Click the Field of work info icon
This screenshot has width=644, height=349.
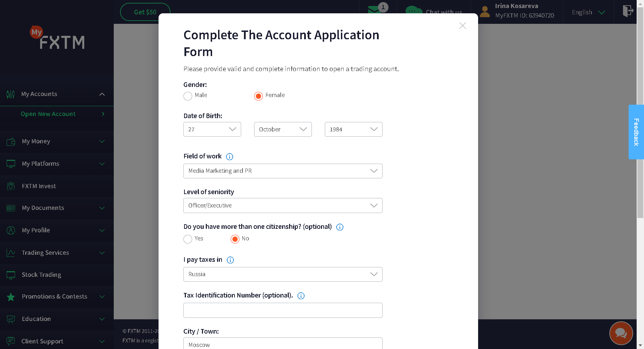[x=230, y=157]
